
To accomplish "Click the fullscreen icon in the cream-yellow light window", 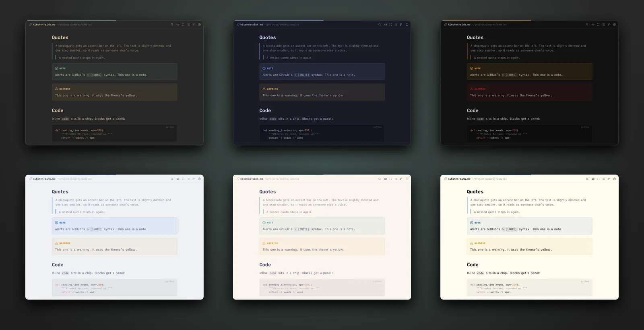I will [x=598, y=179].
